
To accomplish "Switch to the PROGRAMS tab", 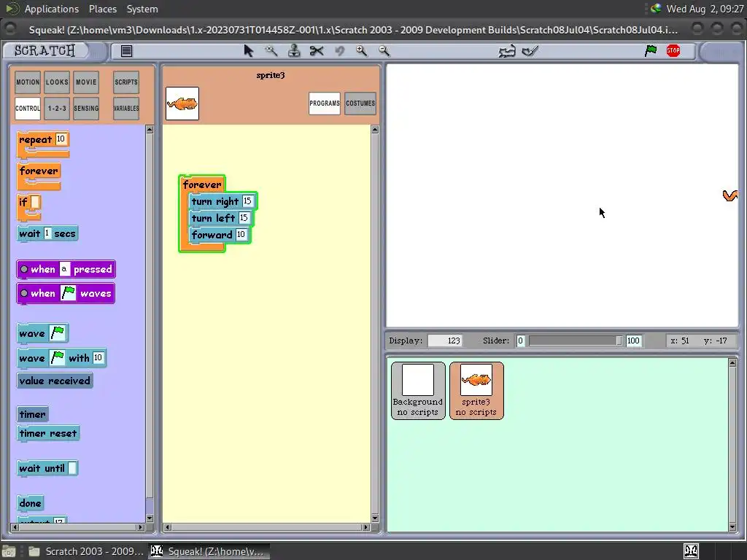I will (325, 104).
